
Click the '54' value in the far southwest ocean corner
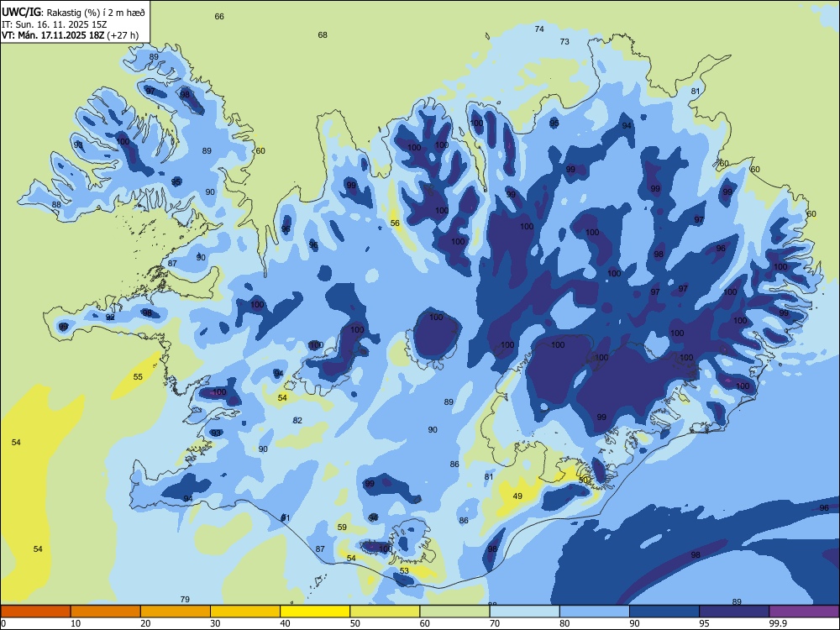coord(38,549)
